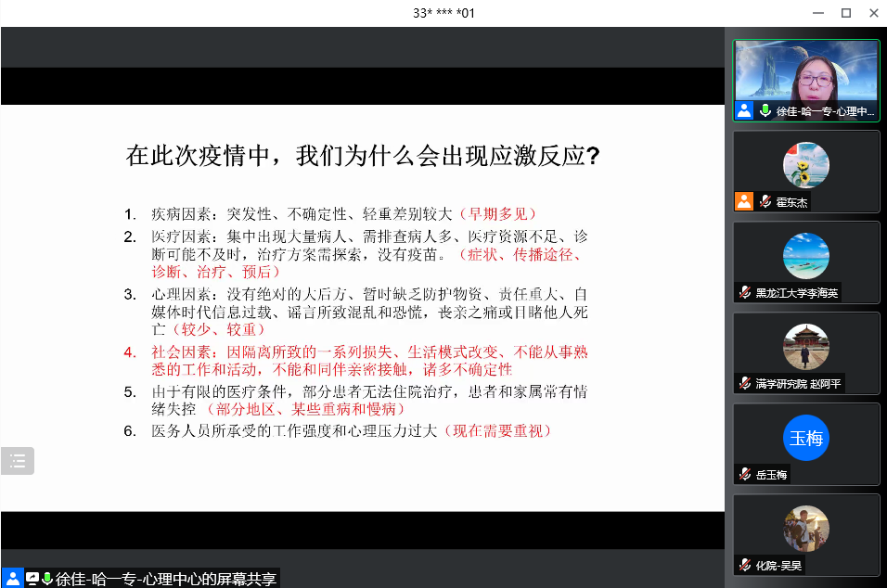Click 徐佳 green microphone icon on video tile
The height and width of the screenshot is (588, 887).
click(x=765, y=110)
